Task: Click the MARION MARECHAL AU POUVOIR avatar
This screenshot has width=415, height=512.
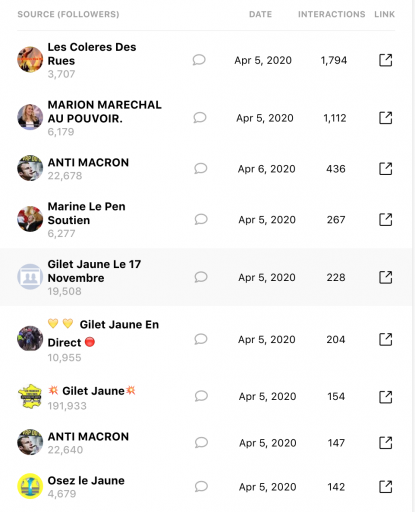Action: [x=30, y=117]
